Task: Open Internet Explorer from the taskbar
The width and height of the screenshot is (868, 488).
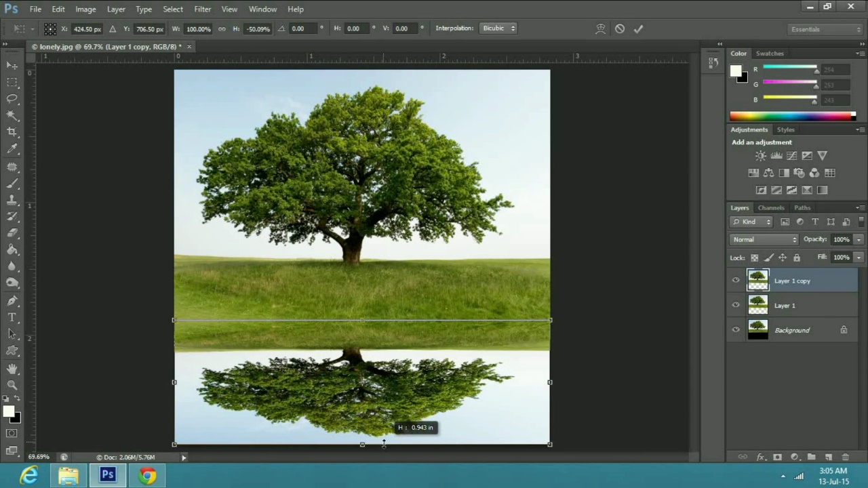Action: click(28, 476)
